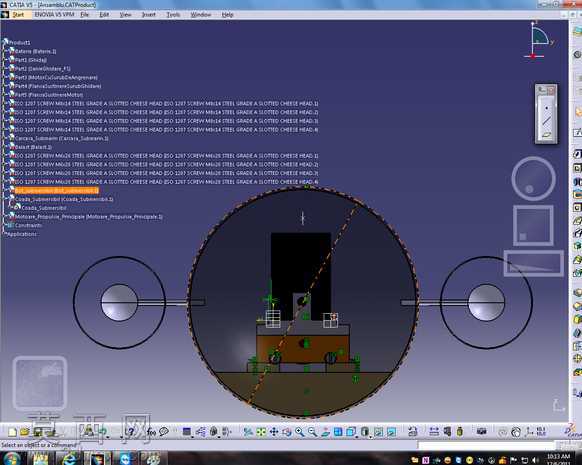Click the 3D compass in the viewport corner
582x465 pixels.
click(538, 40)
